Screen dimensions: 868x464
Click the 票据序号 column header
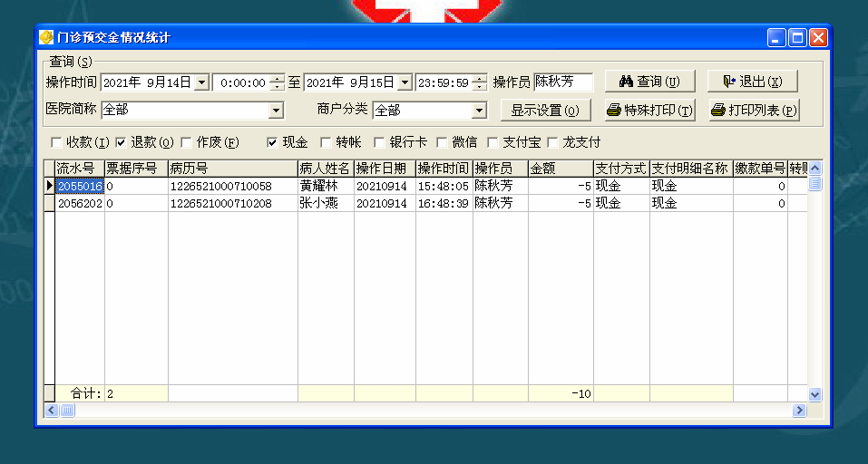click(136, 169)
